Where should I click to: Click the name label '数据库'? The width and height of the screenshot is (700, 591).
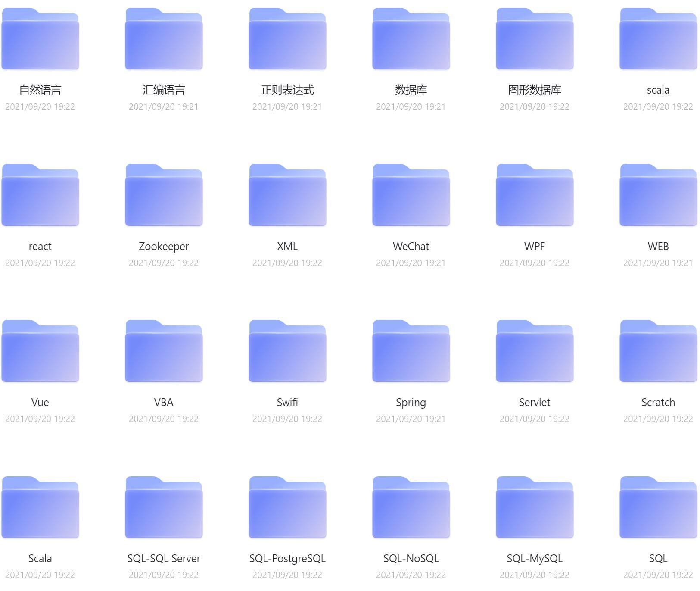[411, 90]
